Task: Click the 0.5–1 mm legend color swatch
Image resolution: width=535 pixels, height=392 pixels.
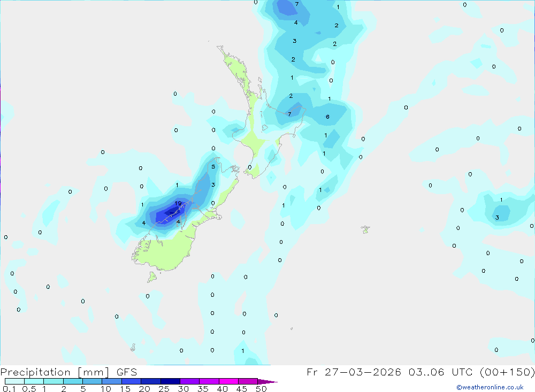Action: coord(34,381)
